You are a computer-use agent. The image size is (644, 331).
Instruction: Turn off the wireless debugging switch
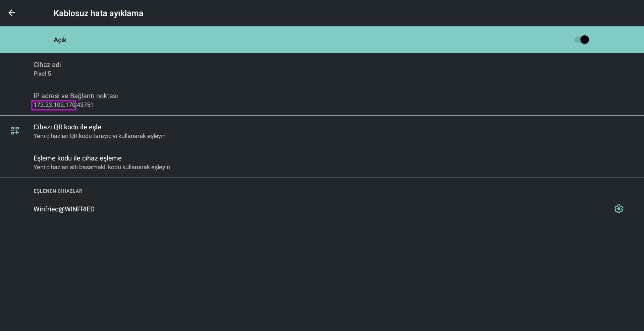click(x=582, y=40)
